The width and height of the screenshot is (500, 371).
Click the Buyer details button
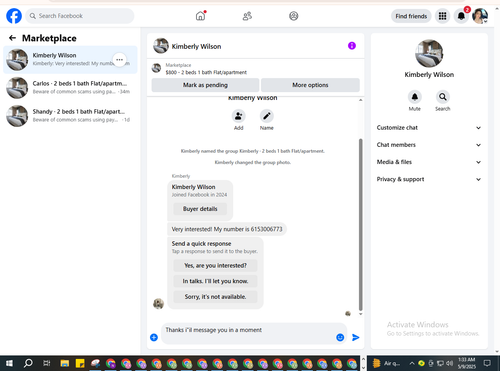coord(200,209)
